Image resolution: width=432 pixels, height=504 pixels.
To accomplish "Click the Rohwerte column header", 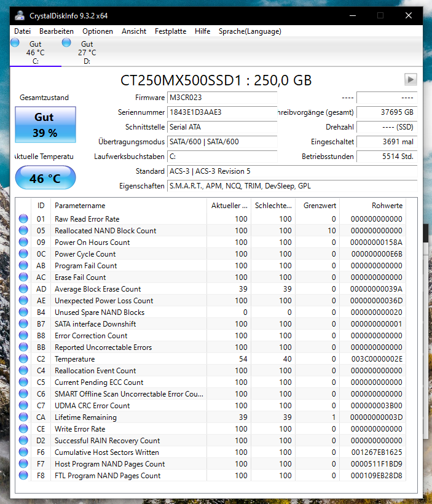I will point(372,206).
